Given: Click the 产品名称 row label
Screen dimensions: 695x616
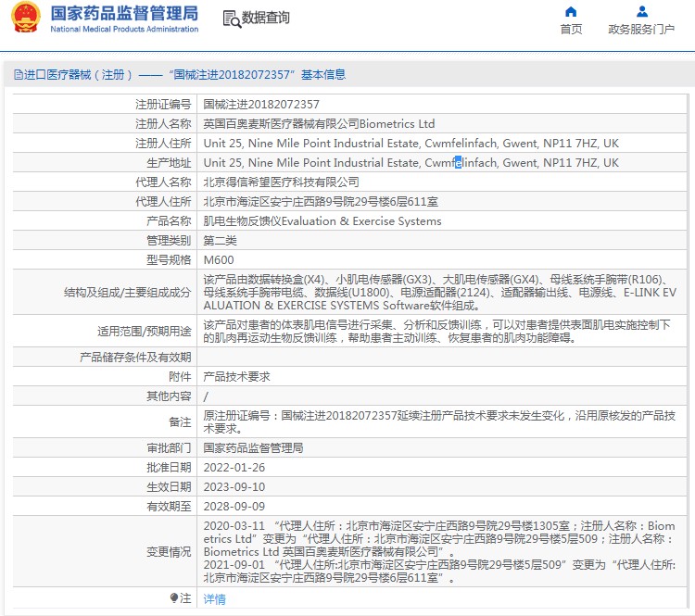Looking at the screenshot, I should click(169, 221).
